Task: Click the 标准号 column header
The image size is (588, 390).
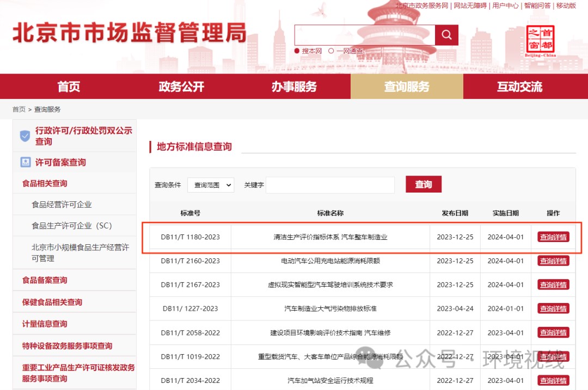Action: coord(190,213)
